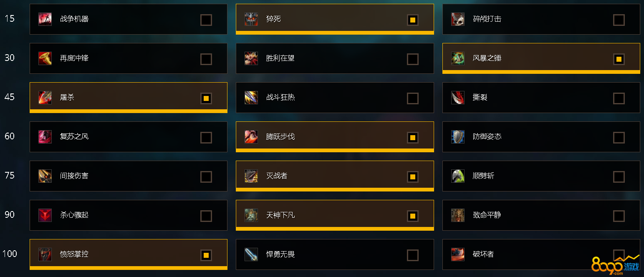Tick the 致命平静 checkbox

(619, 216)
